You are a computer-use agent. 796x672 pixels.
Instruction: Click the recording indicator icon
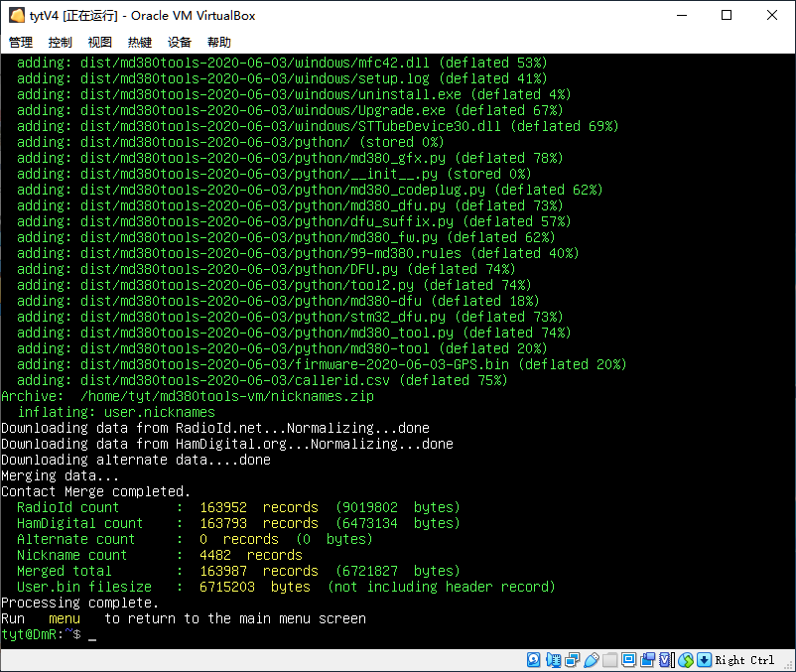click(x=648, y=660)
